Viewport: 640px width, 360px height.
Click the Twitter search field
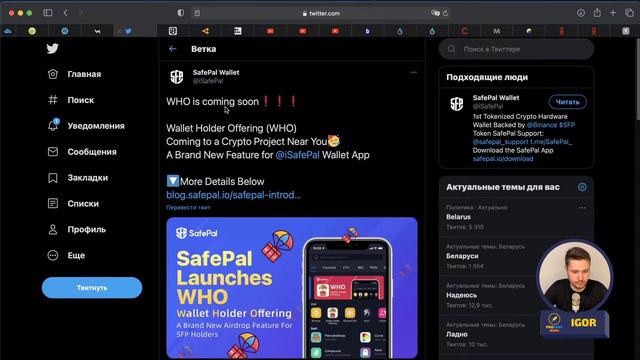(516, 49)
